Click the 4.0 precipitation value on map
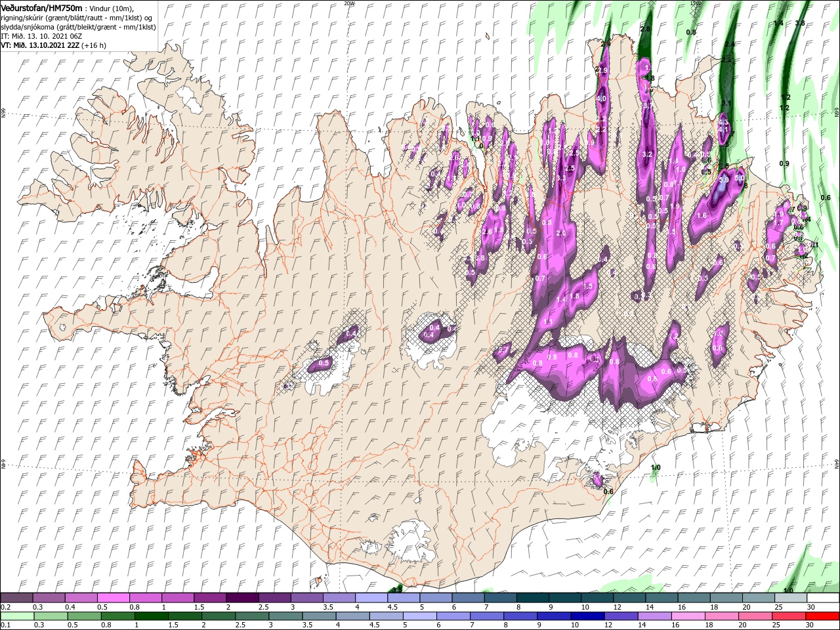840x630 pixels. click(x=600, y=98)
